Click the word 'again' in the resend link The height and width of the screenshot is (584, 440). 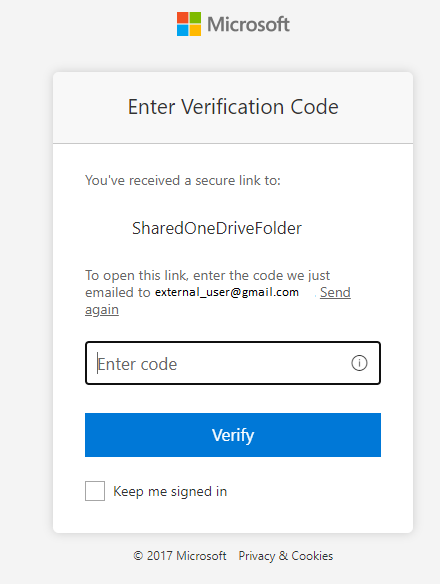102,310
